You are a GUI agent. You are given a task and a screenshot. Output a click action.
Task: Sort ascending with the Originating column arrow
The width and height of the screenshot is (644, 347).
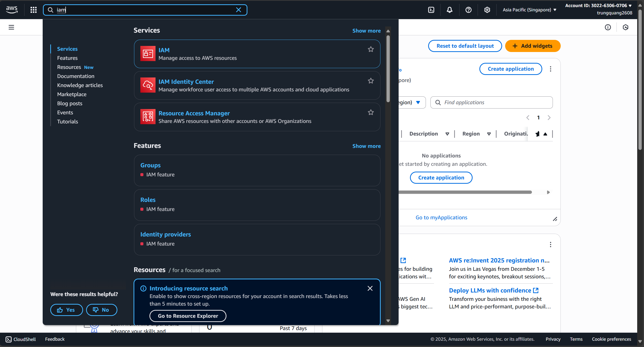[545, 134]
